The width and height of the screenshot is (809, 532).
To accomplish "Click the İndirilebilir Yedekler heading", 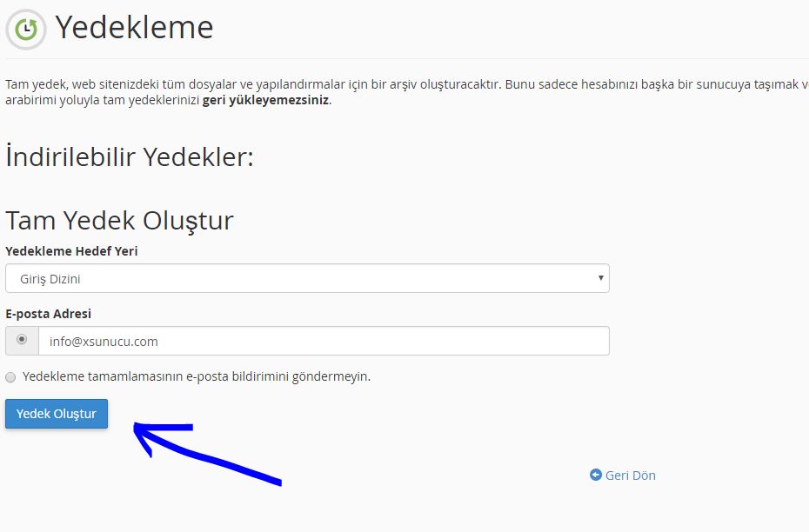I will [130, 157].
